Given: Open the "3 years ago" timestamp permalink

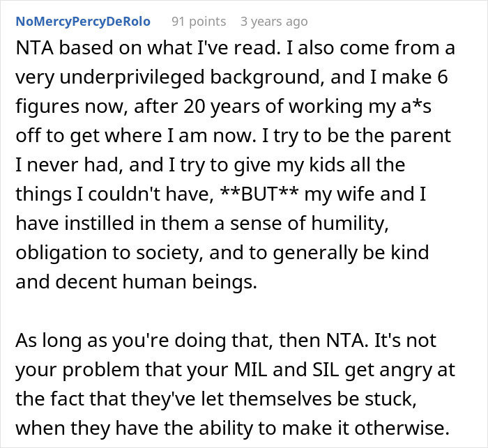Looking at the screenshot, I should 273,22.
